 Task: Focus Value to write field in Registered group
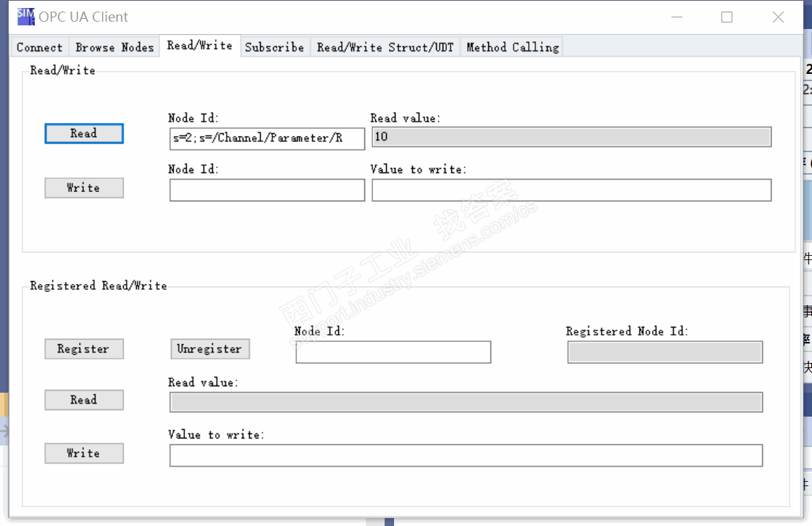pos(466,456)
